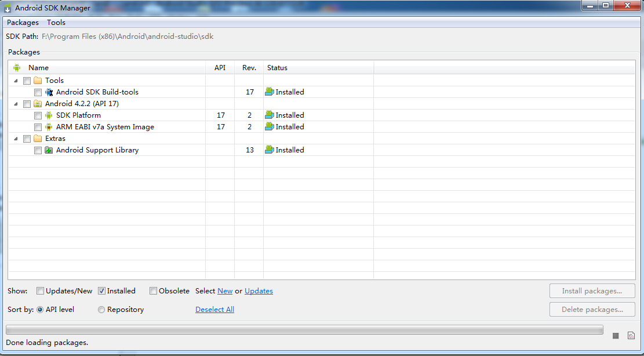Click the SDK Platform android icon
Image resolution: width=644 pixels, height=356 pixels.
pos(49,115)
